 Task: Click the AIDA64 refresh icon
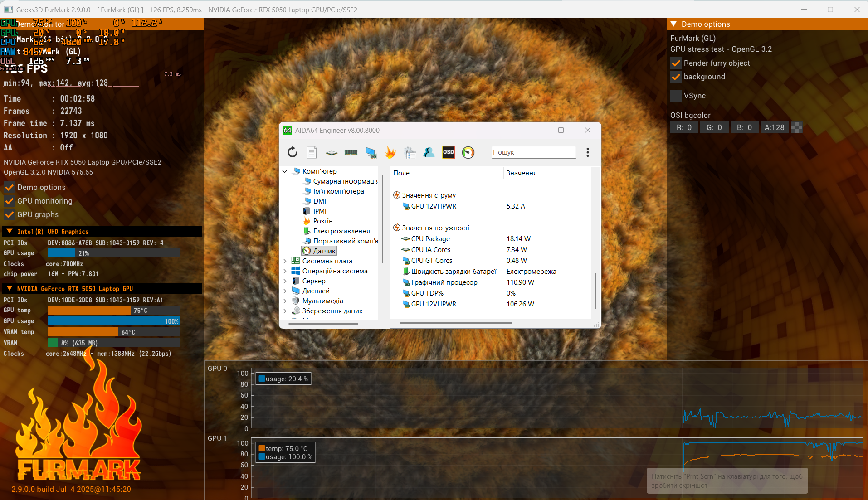293,152
